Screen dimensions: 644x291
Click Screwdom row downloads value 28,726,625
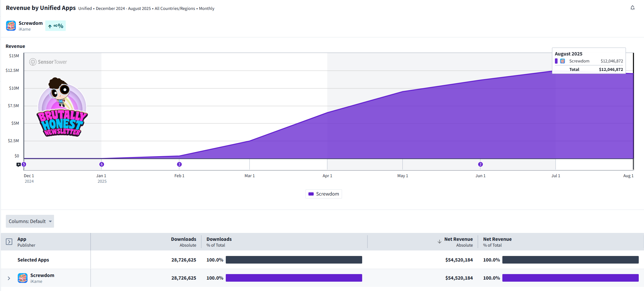(x=184, y=278)
